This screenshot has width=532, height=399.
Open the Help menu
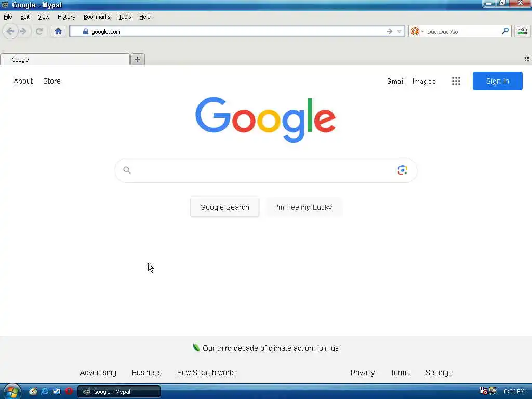point(145,17)
